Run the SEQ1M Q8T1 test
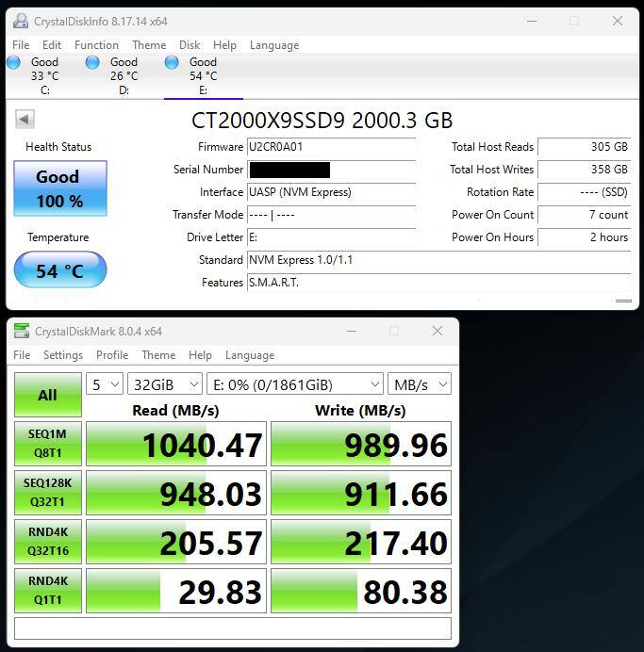The height and width of the screenshot is (652, 644). pos(47,444)
